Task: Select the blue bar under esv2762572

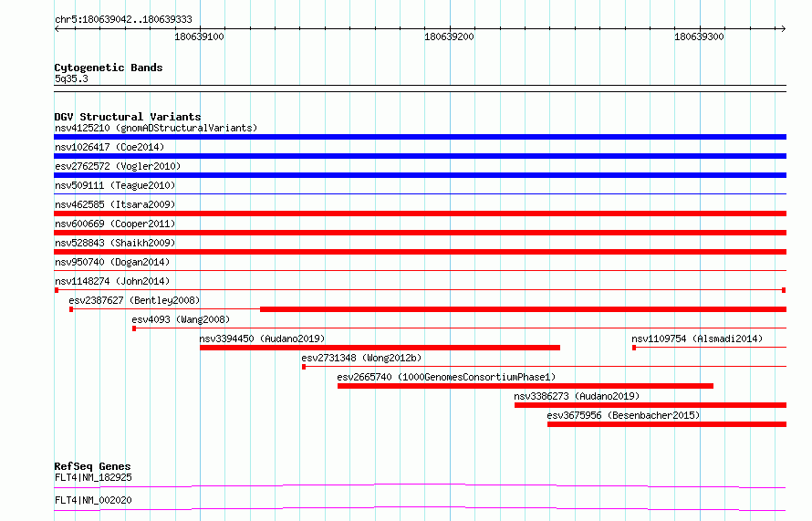Action: (420, 175)
